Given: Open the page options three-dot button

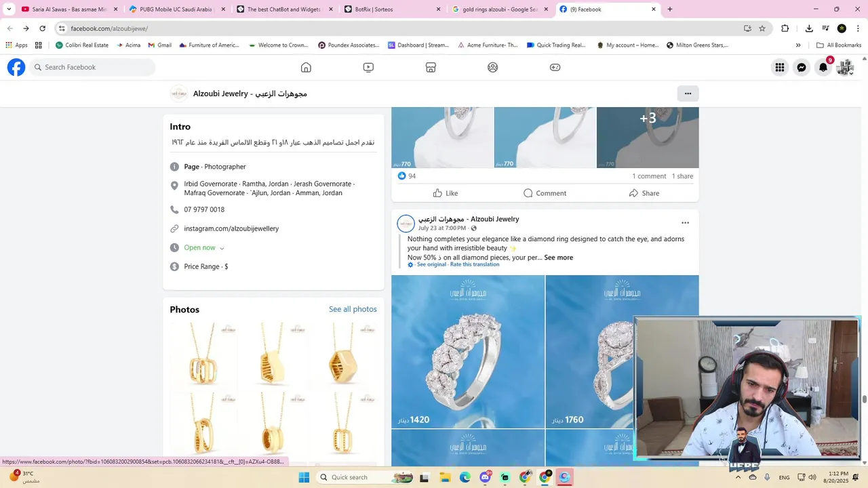Looking at the screenshot, I should pyautogui.click(x=688, y=94).
